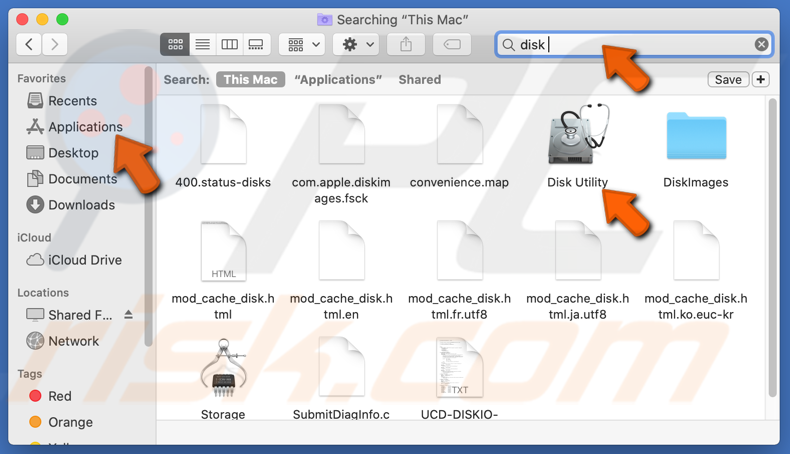790x454 pixels.
Task: Eject the Shared F... volume
Action: pos(128,315)
